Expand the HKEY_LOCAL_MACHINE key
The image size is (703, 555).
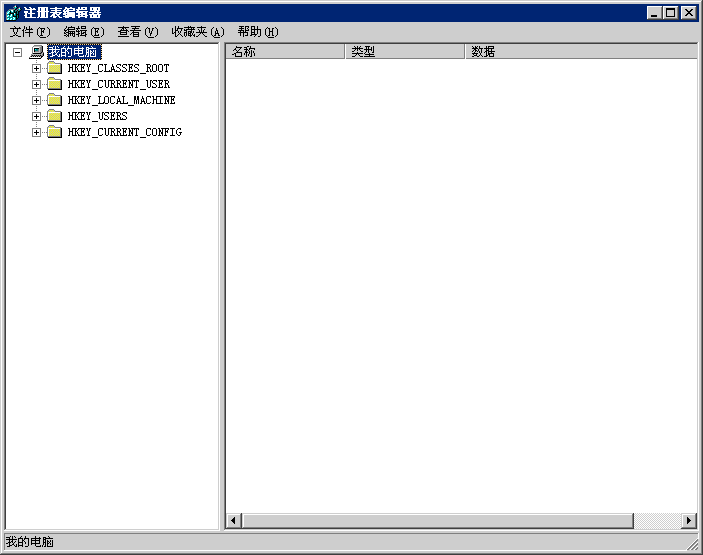[x=36, y=100]
